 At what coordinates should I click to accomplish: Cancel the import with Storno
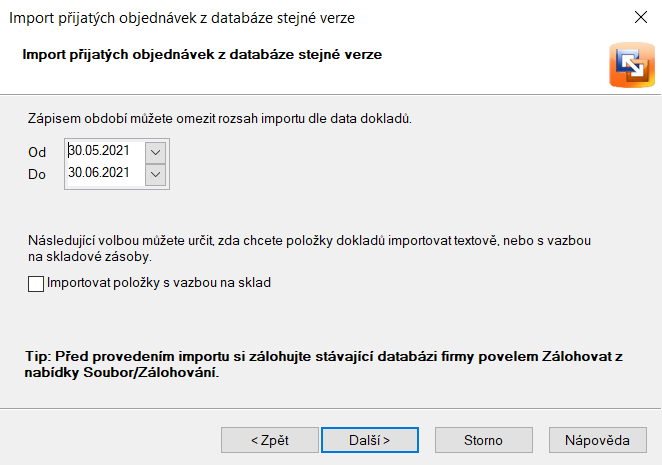pos(483,440)
